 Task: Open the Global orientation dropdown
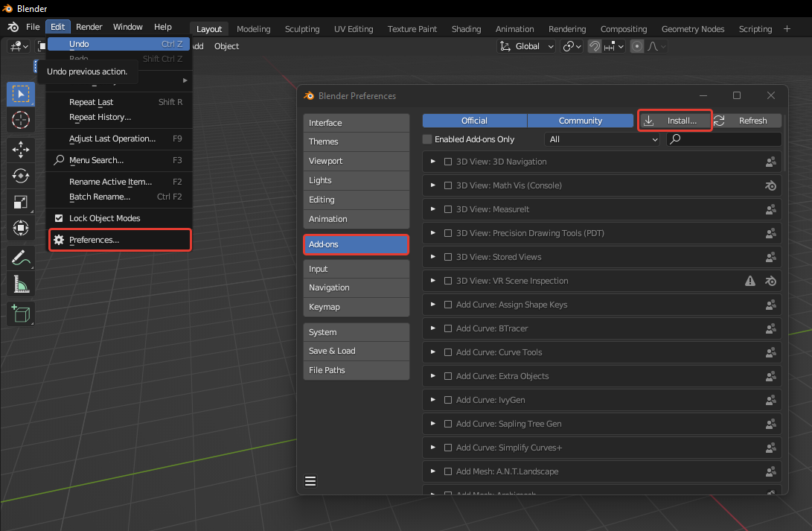coord(526,46)
